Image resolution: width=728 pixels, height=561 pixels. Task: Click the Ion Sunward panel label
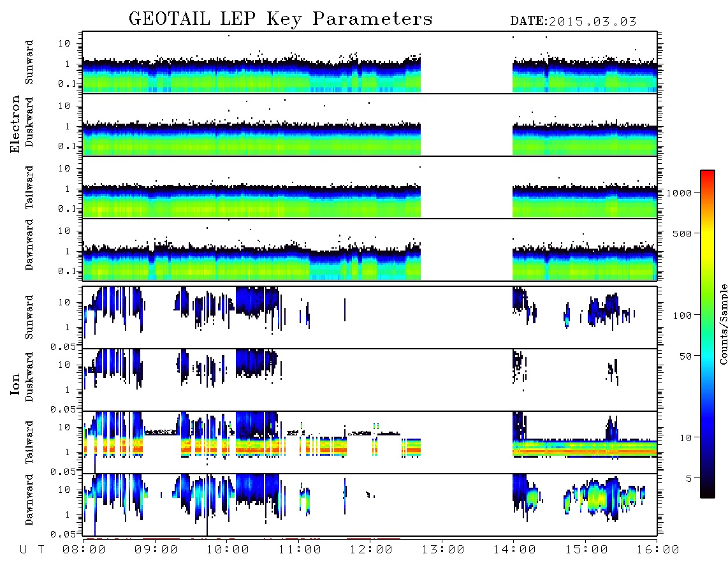click(29, 317)
